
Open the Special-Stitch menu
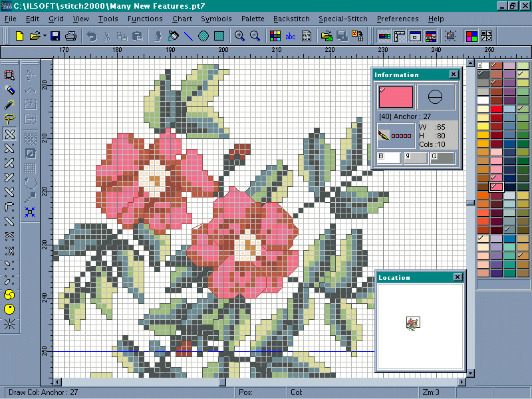pyautogui.click(x=343, y=19)
